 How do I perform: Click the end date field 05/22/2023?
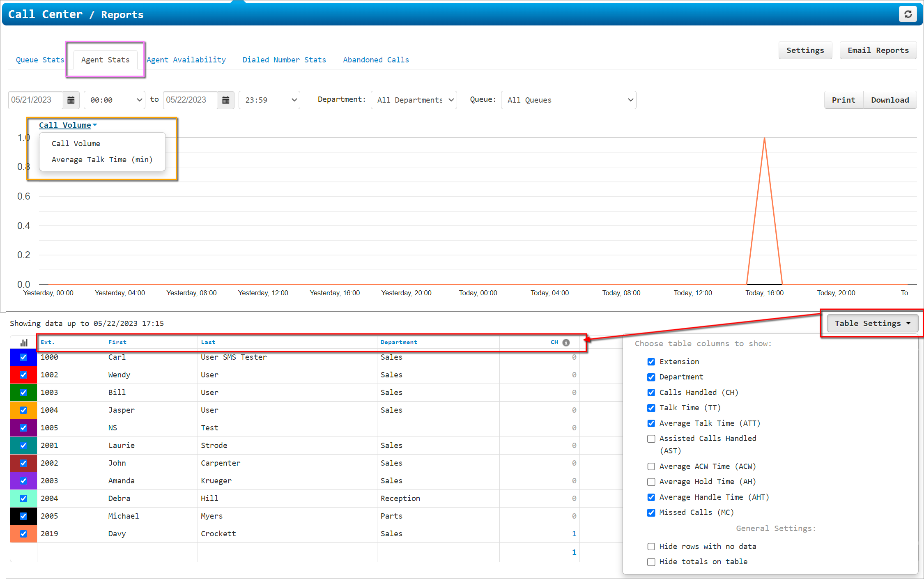[190, 100]
